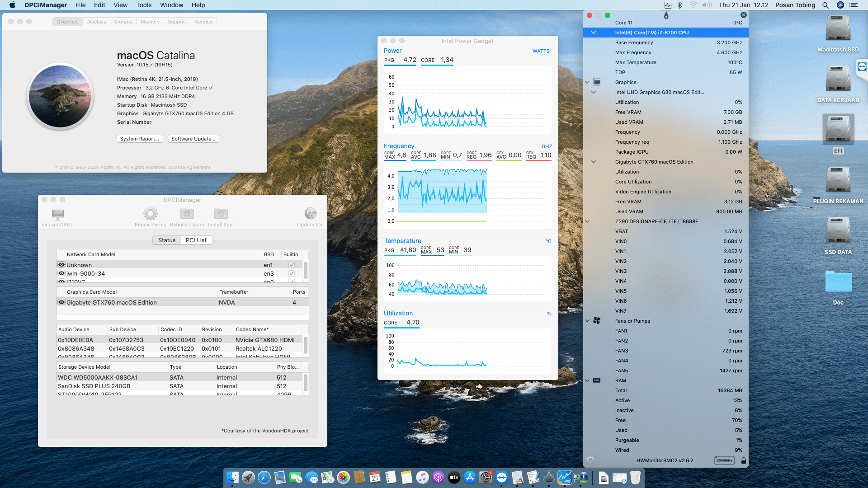Switch to PCI List tab in DPCIManager

[x=196, y=240]
